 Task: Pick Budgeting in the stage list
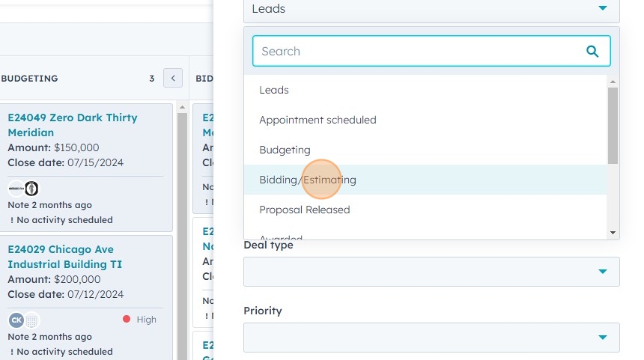tap(285, 150)
